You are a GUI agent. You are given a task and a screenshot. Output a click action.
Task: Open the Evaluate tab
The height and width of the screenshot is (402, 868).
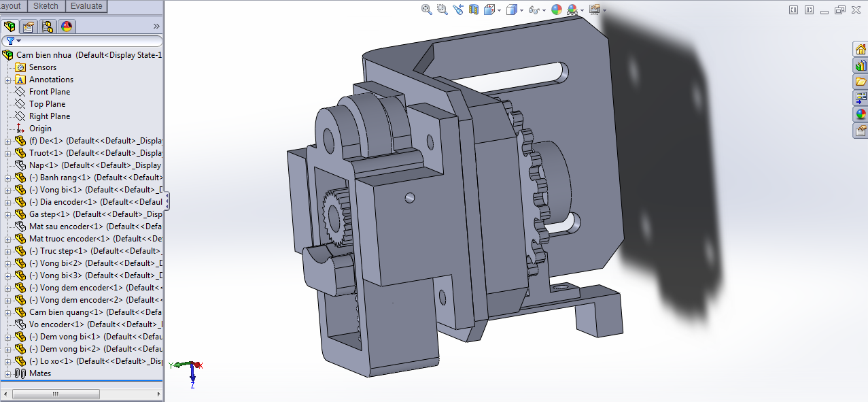[87, 5]
